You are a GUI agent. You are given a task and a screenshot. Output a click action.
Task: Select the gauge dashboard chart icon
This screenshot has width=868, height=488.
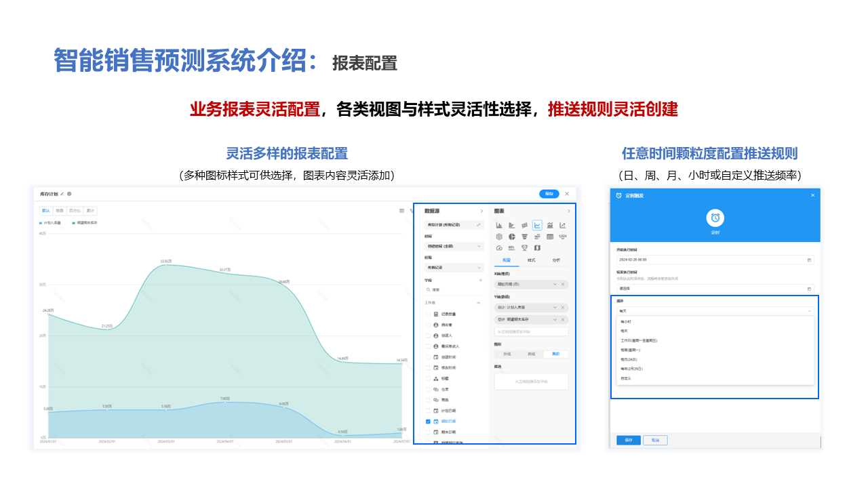(x=499, y=248)
